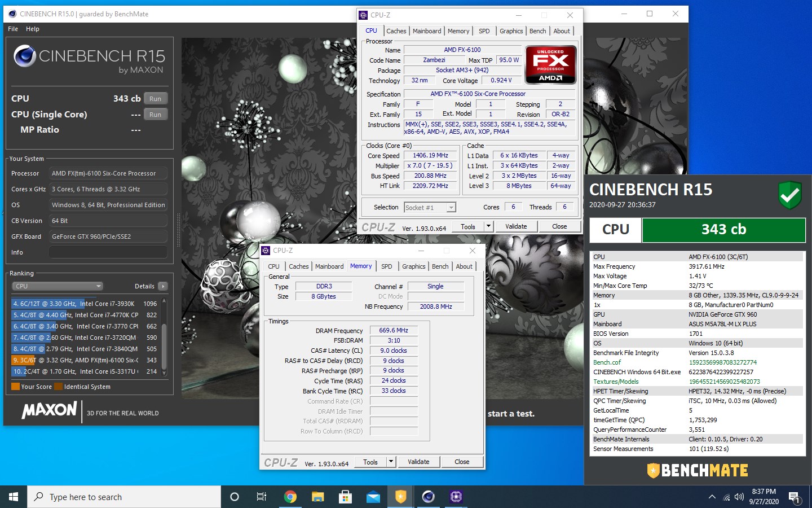
Task: Click the Core Speed value 1406.19 MHz
Action: (x=430, y=155)
